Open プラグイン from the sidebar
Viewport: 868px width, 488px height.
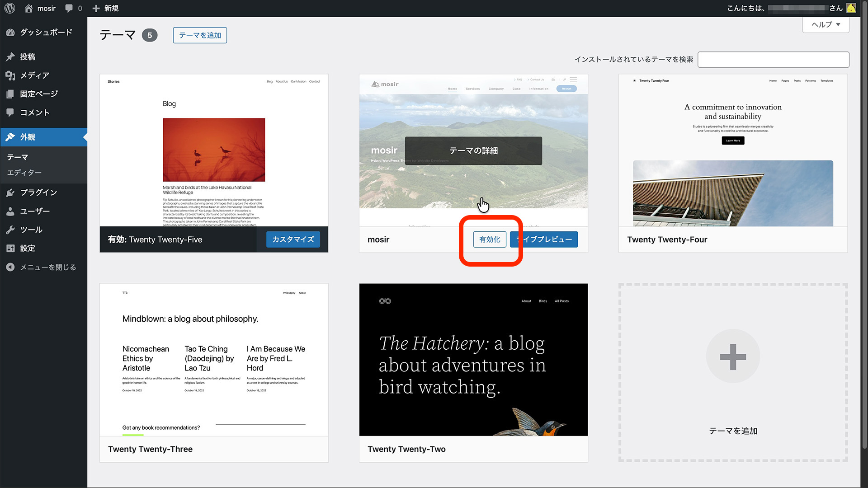pyautogui.click(x=38, y=192)
